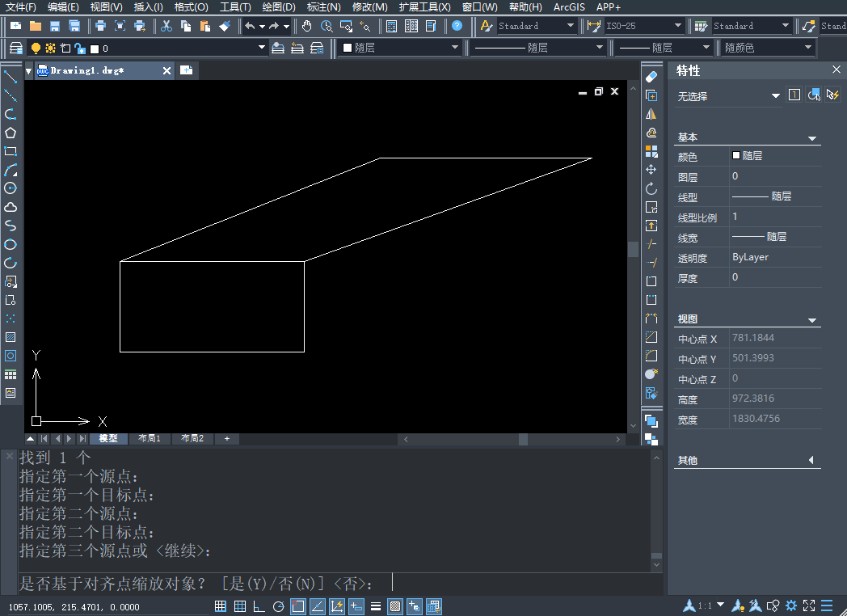Click the layer 0 color swatch

point(95,49)
